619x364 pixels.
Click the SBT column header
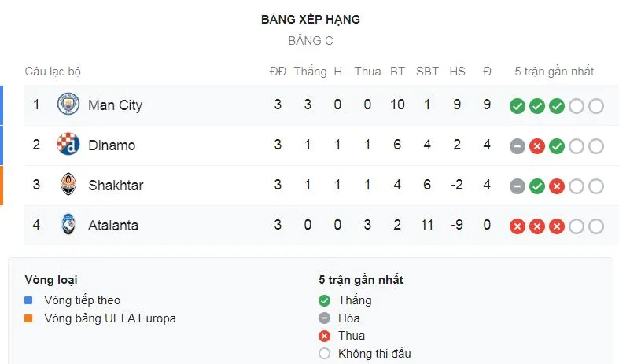[x=427, y=72]
